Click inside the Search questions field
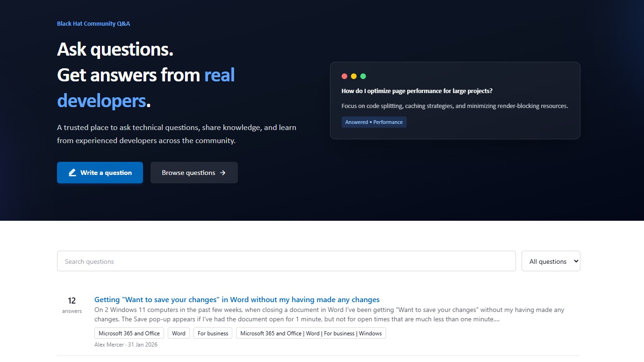This screenshot has width=644, height=362. (x=286, y=261)
